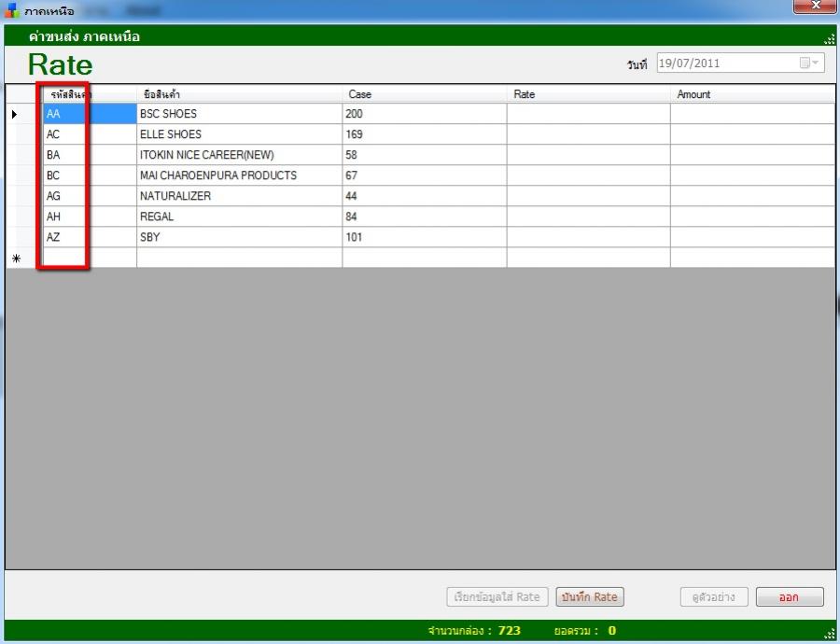
Task: Click the ITOKIN NICE CAREER(NEW) cell
Action: point(240,155)
